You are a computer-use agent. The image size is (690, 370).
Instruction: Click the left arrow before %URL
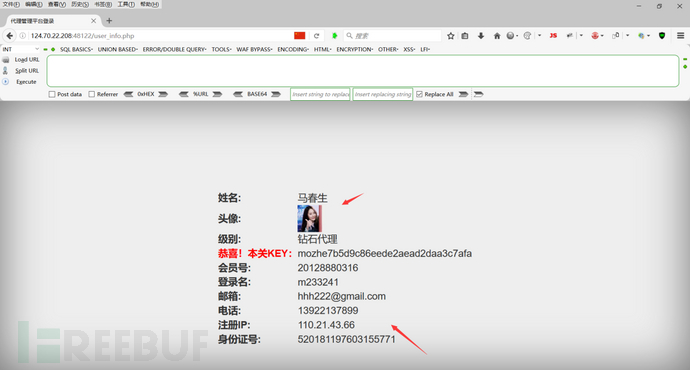[x=184, y=94]
